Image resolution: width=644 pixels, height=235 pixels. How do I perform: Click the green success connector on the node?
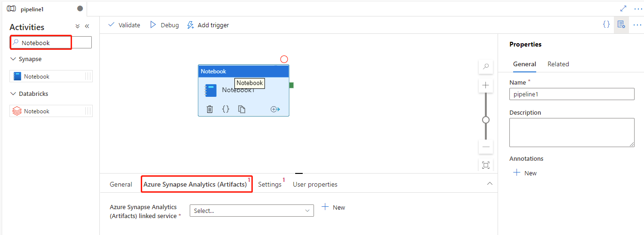291,85
